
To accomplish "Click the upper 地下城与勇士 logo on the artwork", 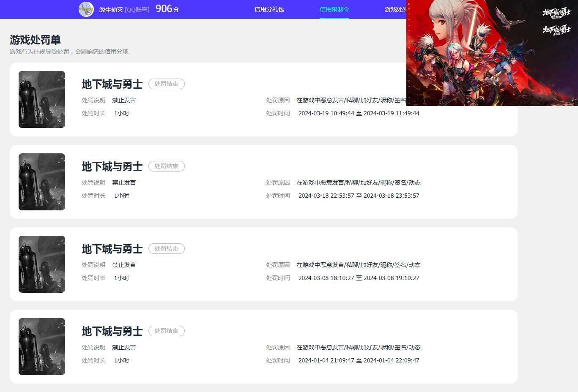I will [x=556, y=13].
